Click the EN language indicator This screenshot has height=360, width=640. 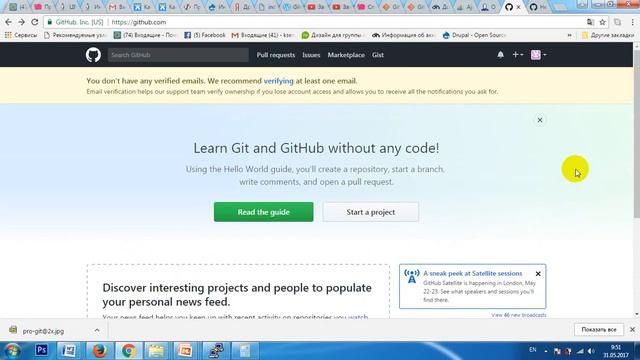(533, 350)
